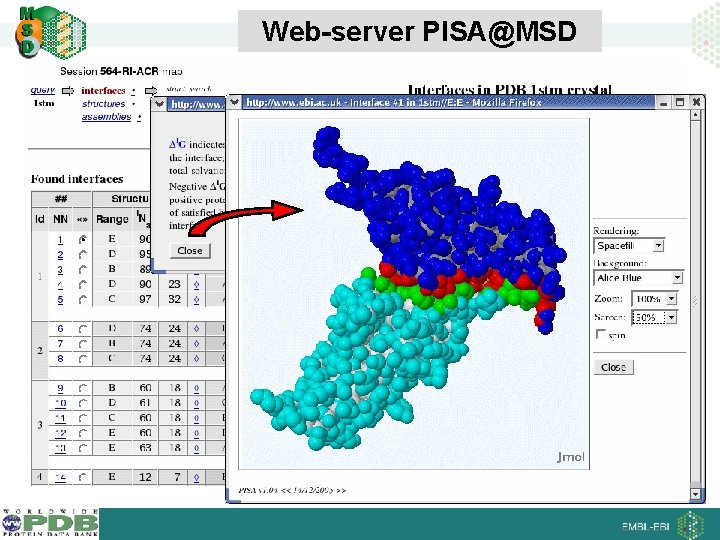The image size is (720, 540).
Task: Click the PISA version text at the window bottom
Action: click(292, 490)
